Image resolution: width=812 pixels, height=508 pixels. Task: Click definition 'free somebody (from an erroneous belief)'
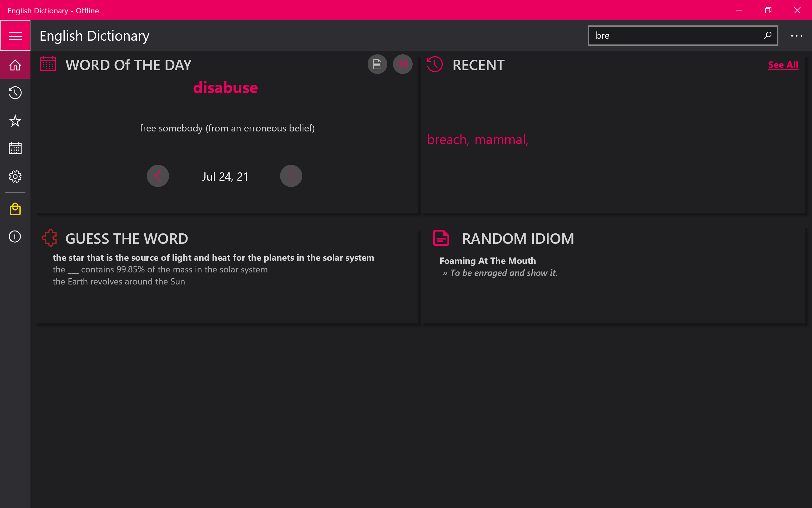[227, 128]
